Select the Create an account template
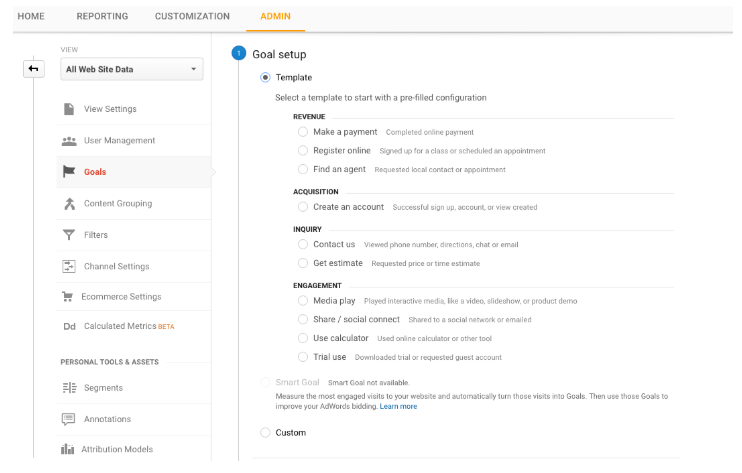Image resolution: width=742 pixels, height=473 pixels. coord(303,207)
